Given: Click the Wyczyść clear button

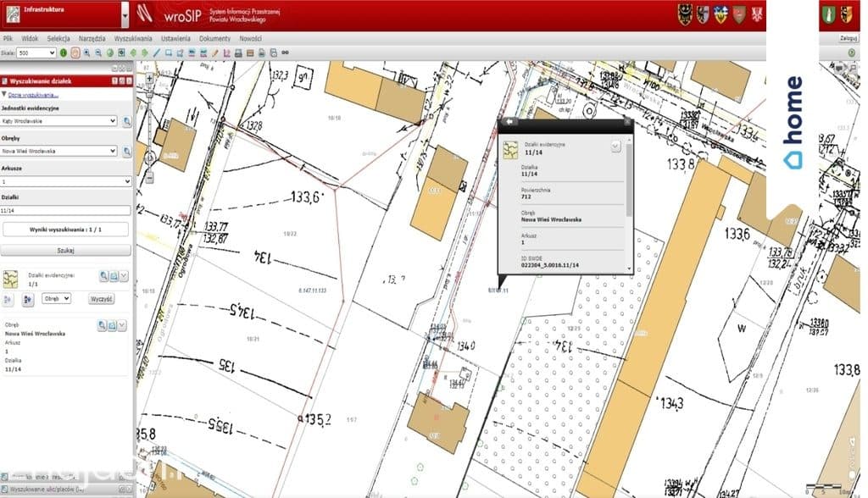Looking at the screenshot, I should (102, 299).
